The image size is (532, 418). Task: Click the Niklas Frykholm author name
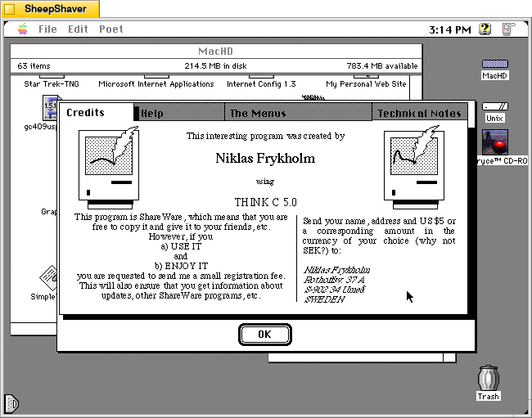tap(265, 159)
